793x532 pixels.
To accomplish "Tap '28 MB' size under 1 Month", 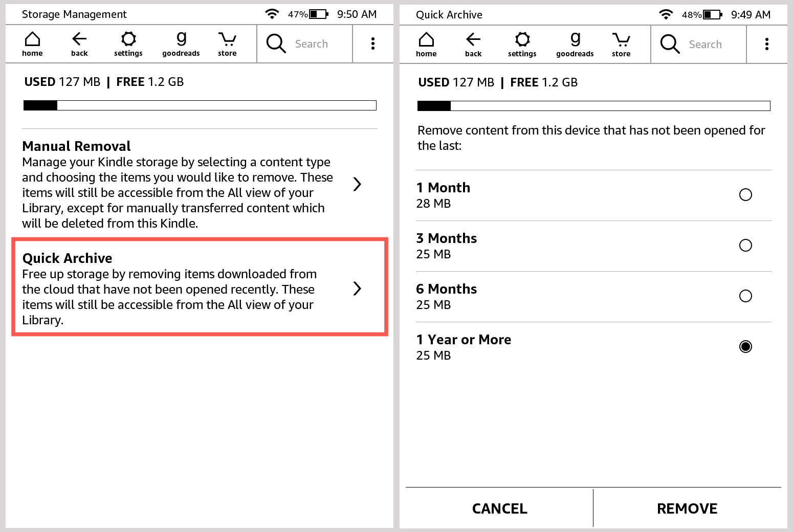I will [433, 204].
